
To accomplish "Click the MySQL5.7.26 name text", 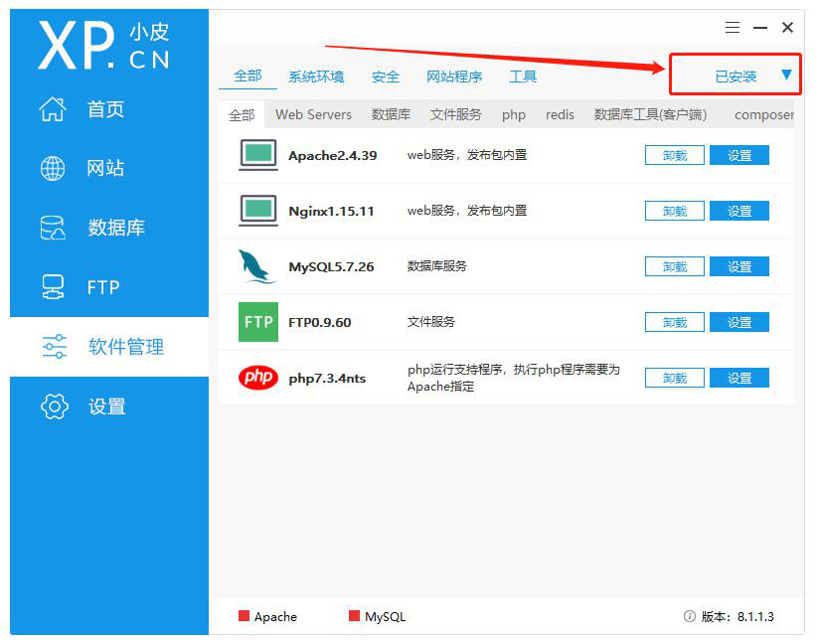I will point(331,267).
